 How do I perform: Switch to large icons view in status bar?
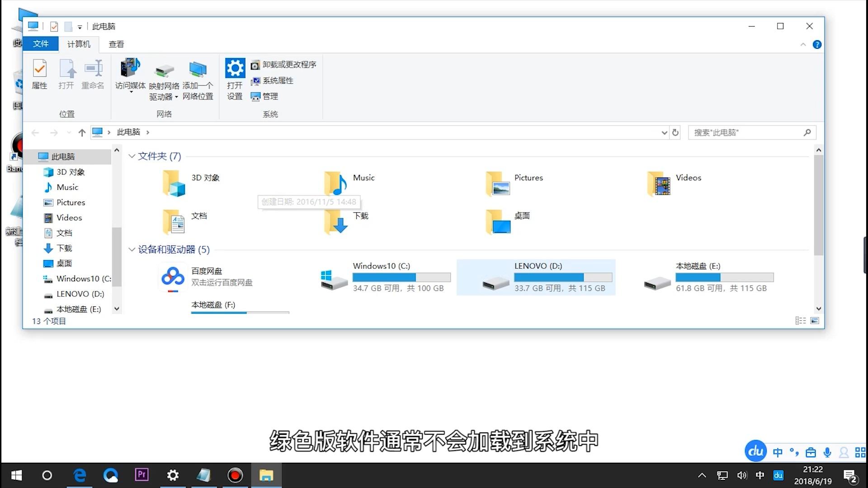point(815,320)
